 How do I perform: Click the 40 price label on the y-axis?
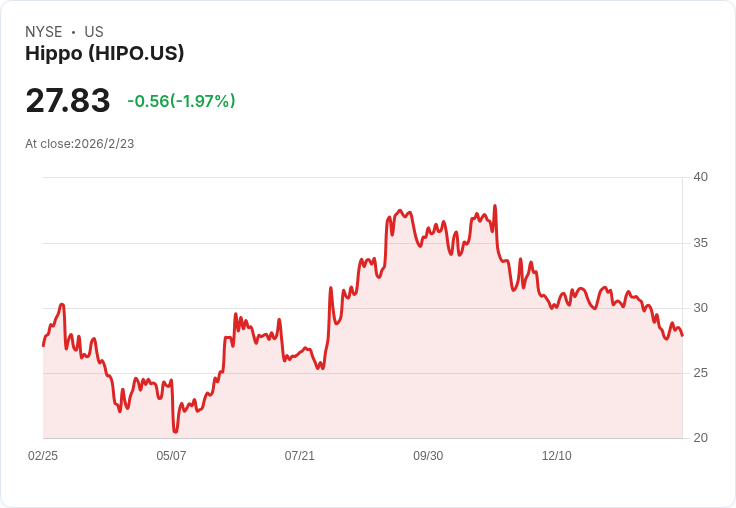[x=701, y=177]
